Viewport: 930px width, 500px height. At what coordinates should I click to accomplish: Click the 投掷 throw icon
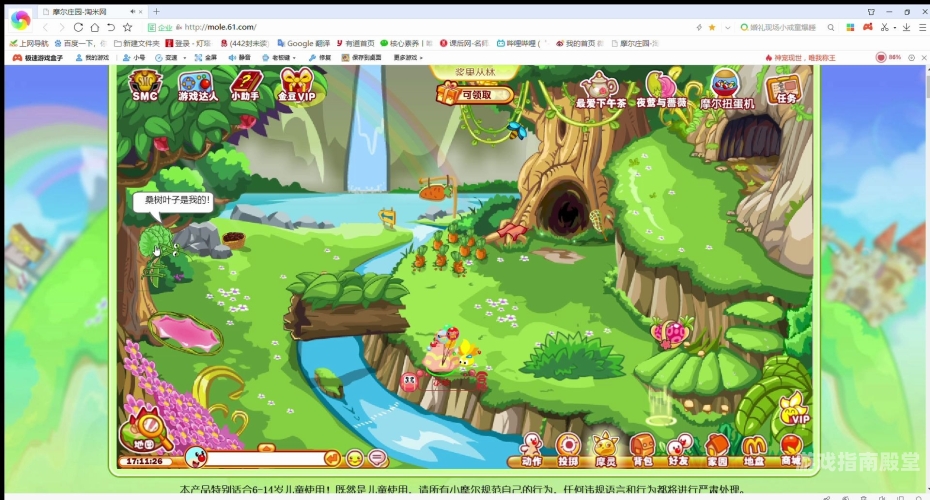point(568,451)
